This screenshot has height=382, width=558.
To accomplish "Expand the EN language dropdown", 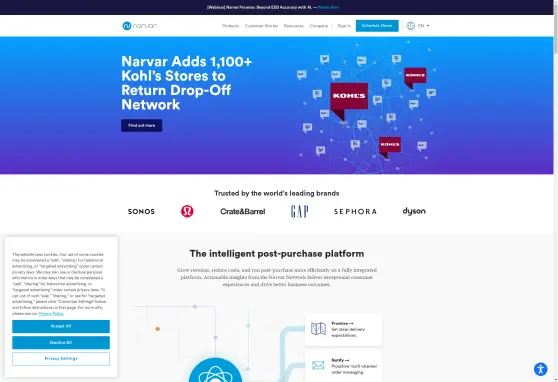I will [423, 26].
